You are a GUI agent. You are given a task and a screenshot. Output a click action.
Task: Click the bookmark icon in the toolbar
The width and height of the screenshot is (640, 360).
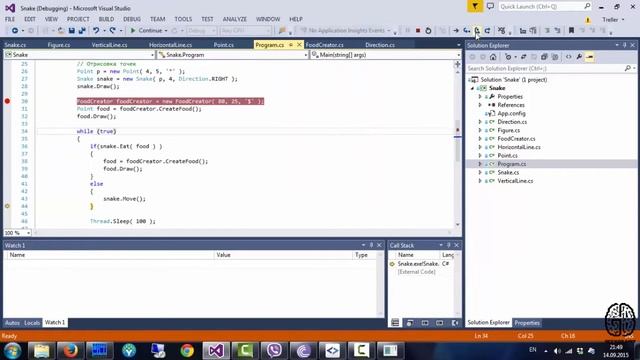coord(571,31)
